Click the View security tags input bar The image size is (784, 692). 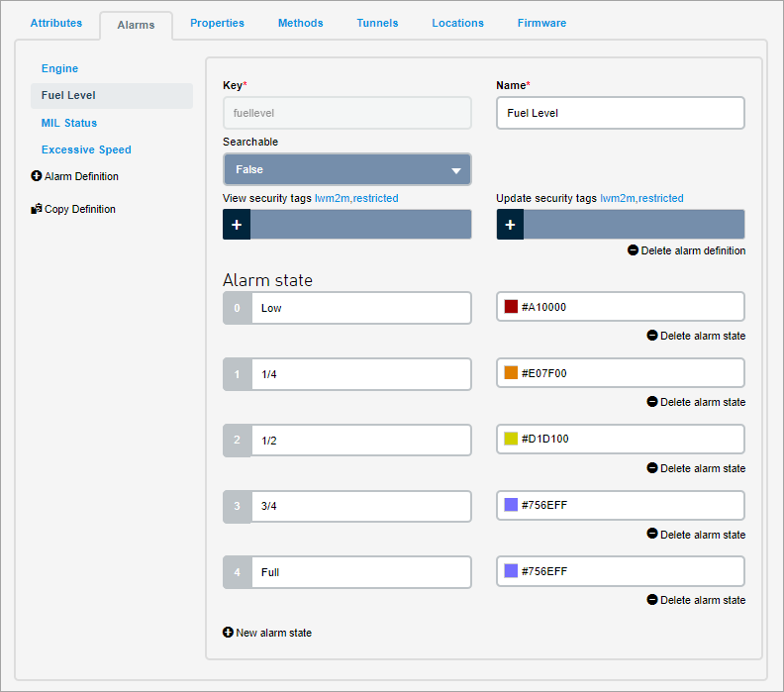point(360,225)
